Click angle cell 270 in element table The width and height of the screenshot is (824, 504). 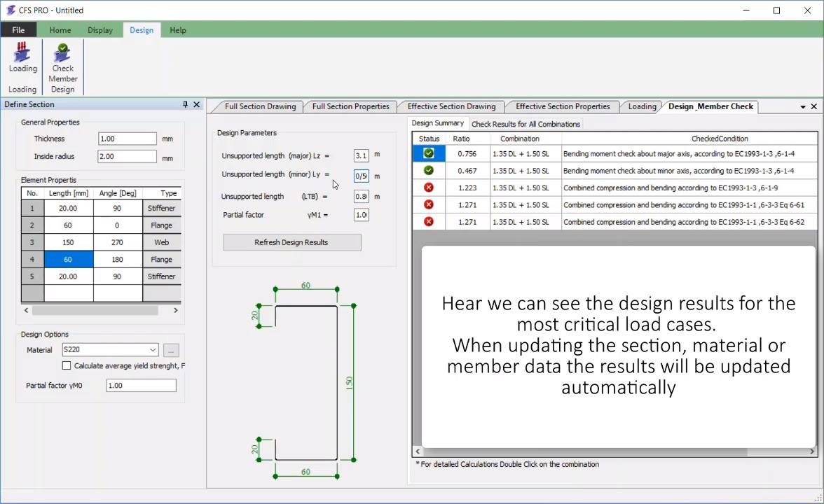point(118,242)
